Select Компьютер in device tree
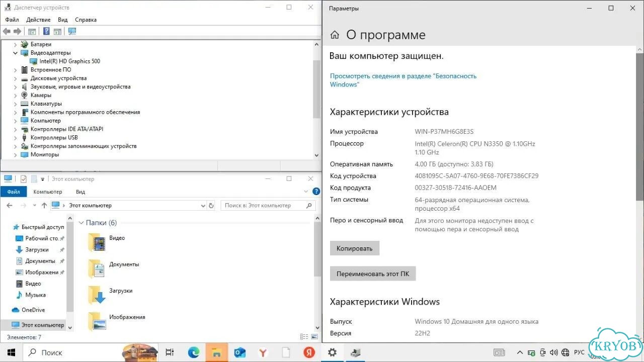This screenshot has height=362, width=644. click(x=45, y=121)
